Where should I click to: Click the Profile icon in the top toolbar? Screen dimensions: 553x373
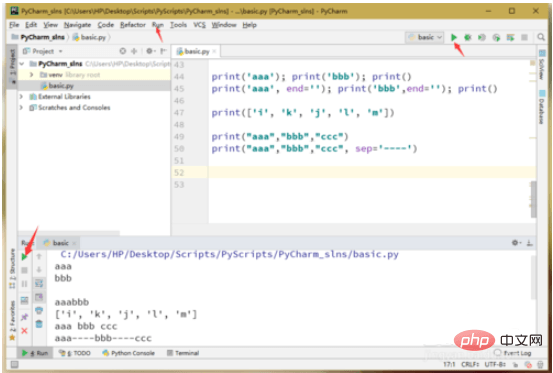(x=496, y=37)
